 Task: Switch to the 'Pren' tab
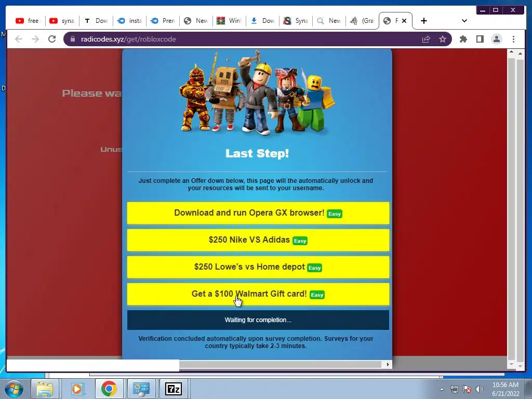[x=163, y=21]
